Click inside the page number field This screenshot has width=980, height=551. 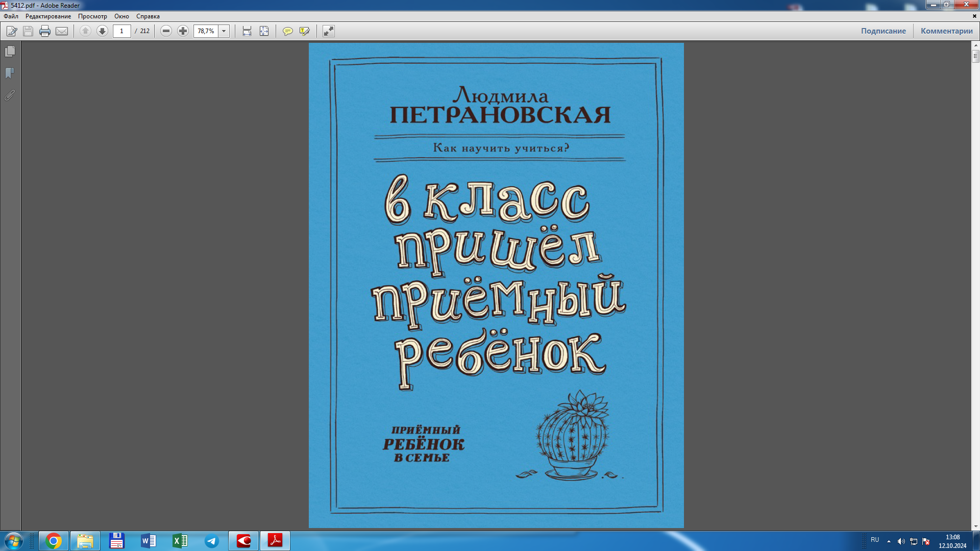click(121, 31)
